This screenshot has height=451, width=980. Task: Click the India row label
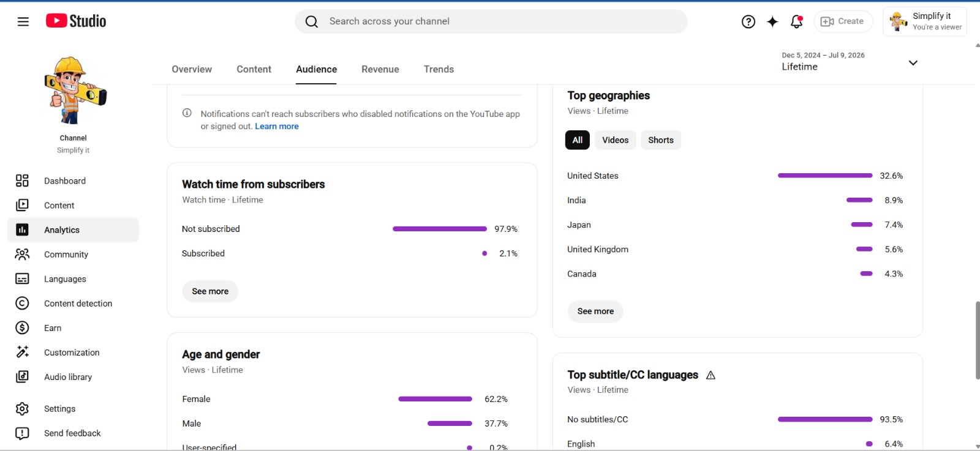point(576,200)
